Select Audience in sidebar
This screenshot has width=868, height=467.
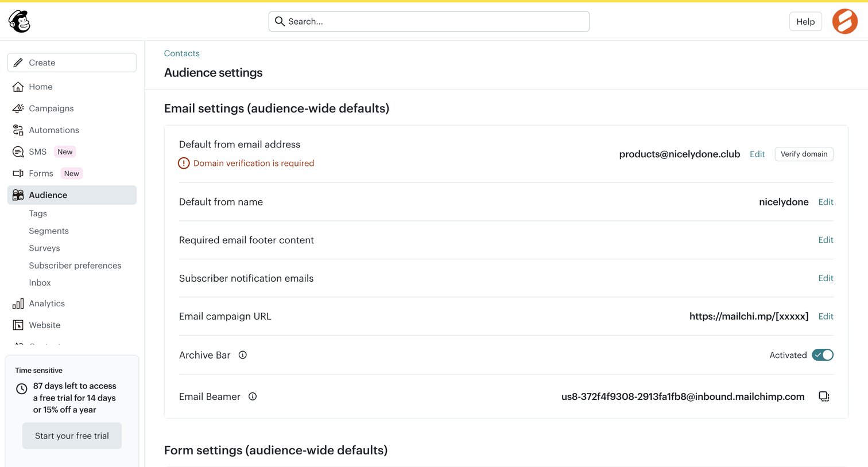[72, 195]
